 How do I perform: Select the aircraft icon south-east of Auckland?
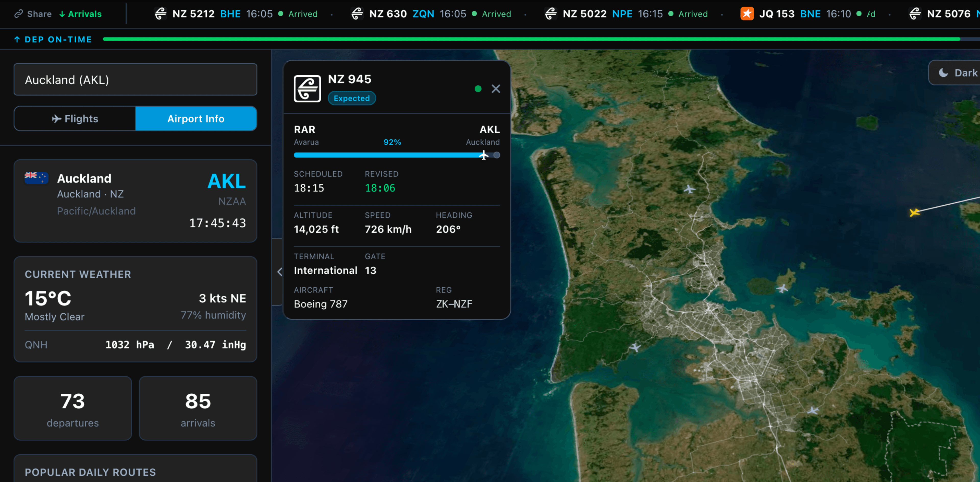pos(813,410)
